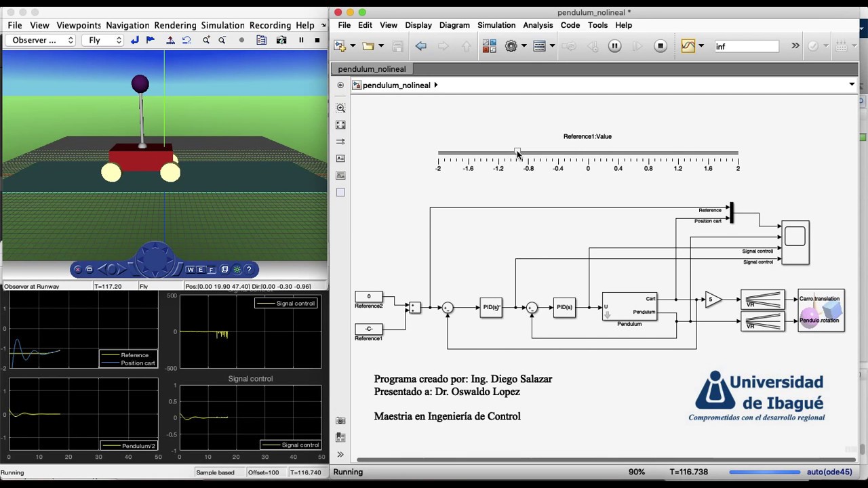Click the Scope block in diagram
Image resolution: width=868 pixels, height=488 pixels.
point(795,242)
